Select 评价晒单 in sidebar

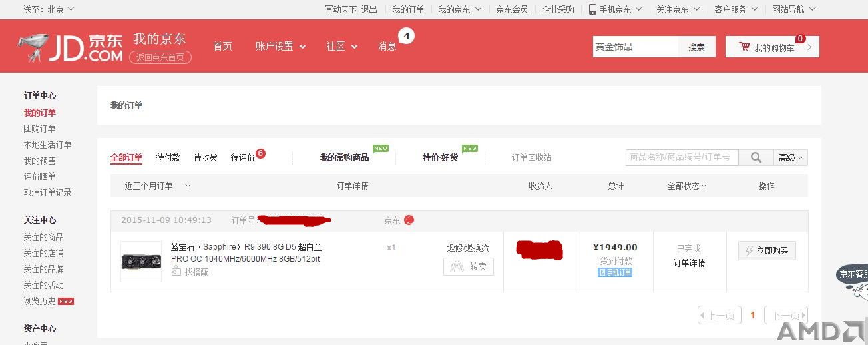point(40,176)
